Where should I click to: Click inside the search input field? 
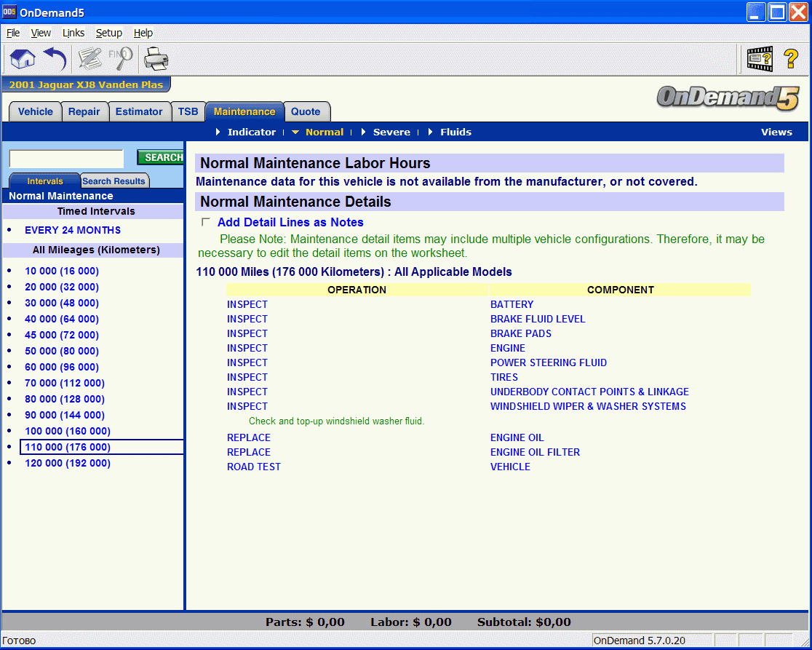point(66,157)
